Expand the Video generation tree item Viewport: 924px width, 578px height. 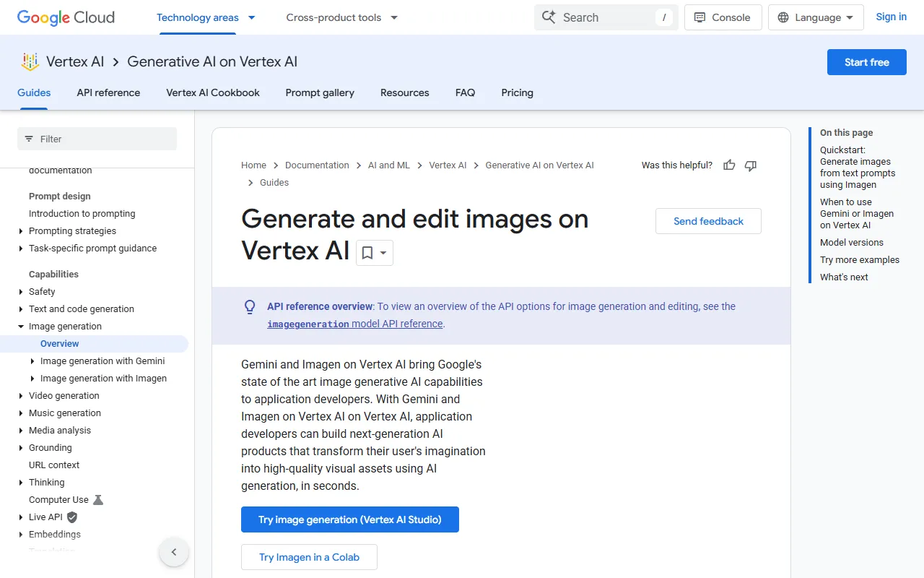click(21, 396)
